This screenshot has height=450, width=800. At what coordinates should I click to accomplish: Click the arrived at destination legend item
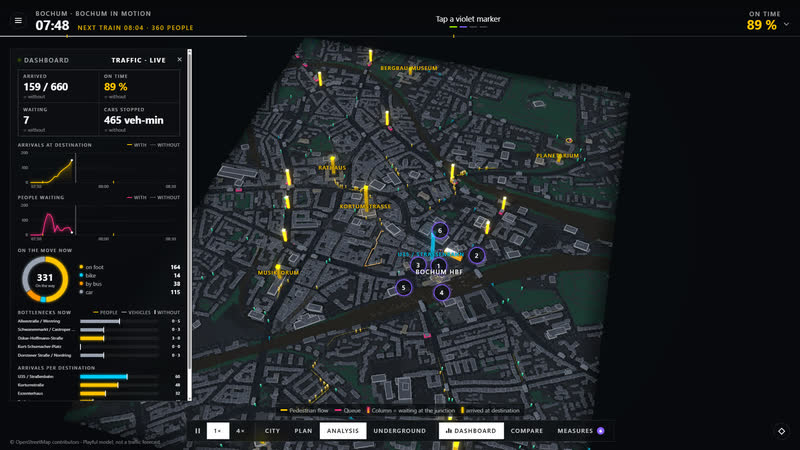[490, 410]
